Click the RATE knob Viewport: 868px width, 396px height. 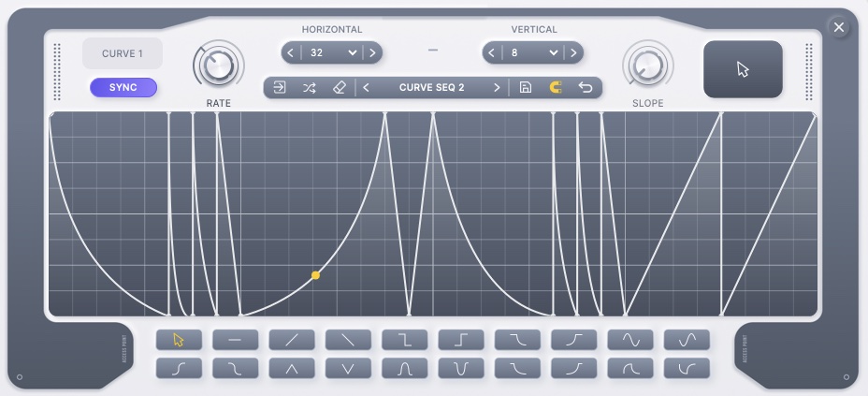(x=217, y=66)
